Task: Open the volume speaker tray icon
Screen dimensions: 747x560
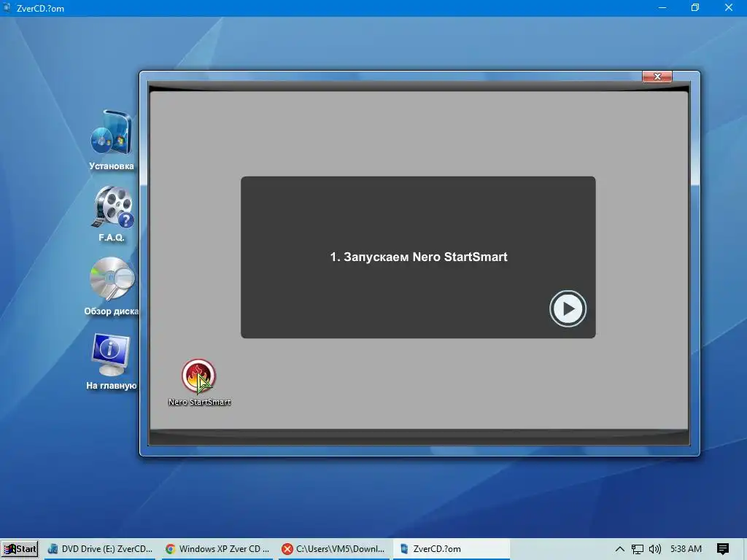Action: pos(655,549)
